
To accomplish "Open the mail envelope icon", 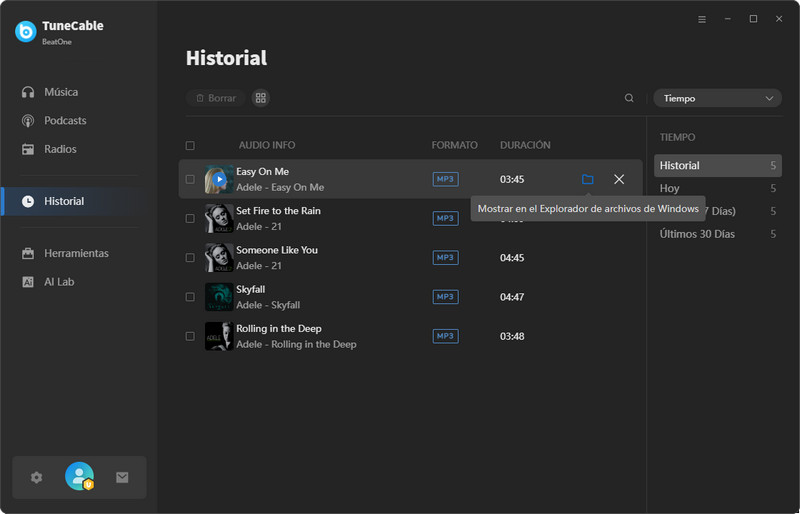I will click(x=122, y=477).
